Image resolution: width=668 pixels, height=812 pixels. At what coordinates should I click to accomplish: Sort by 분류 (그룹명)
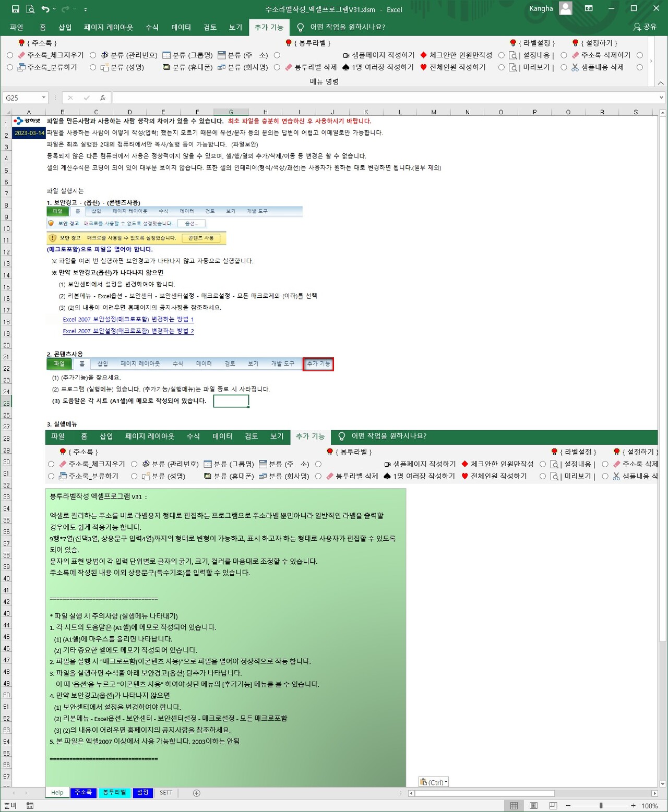pos(187,55)
